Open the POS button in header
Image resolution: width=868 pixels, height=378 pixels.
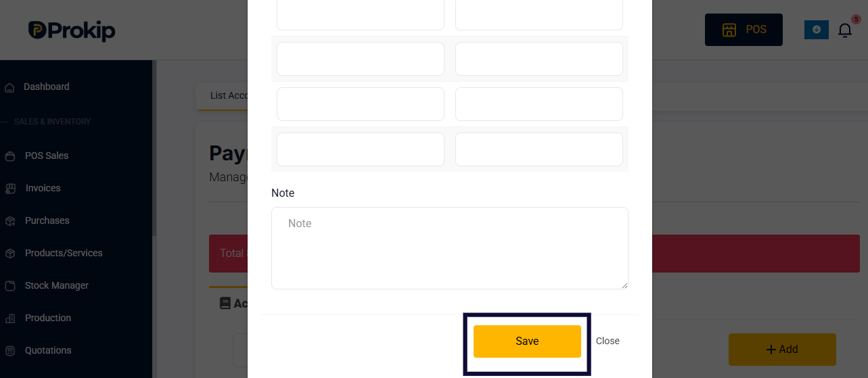744,30
